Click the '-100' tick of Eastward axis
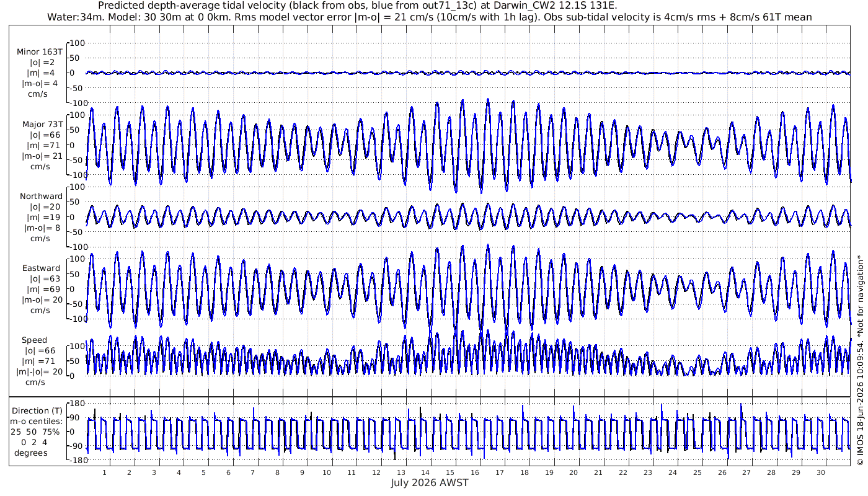Image resolution: width=868 pixels, height=496 pixels. [x=75, y=319]
